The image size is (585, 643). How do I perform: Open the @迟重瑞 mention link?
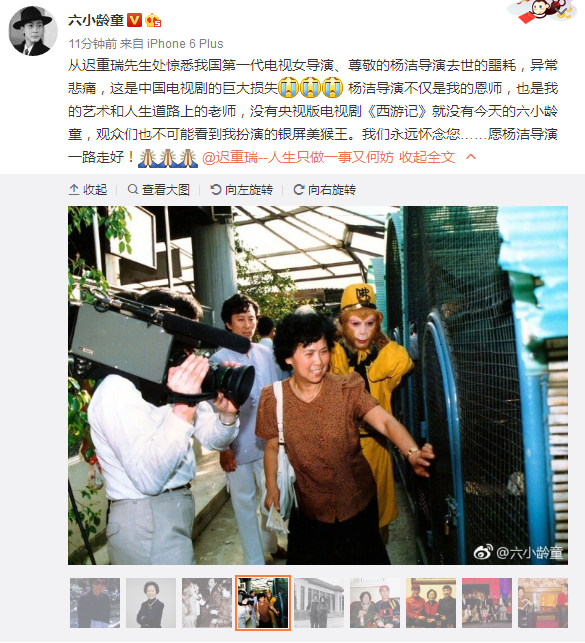pos(298,157)
